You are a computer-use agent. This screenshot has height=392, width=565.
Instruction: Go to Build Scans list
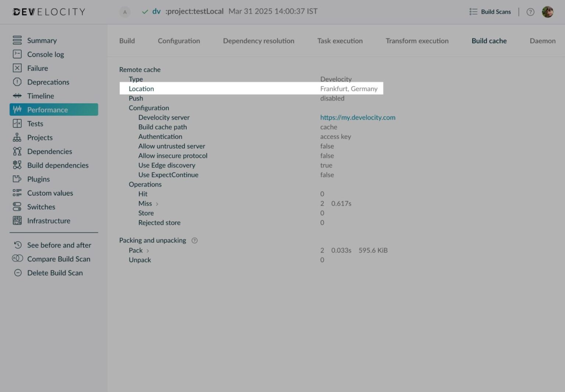point(490,12)
